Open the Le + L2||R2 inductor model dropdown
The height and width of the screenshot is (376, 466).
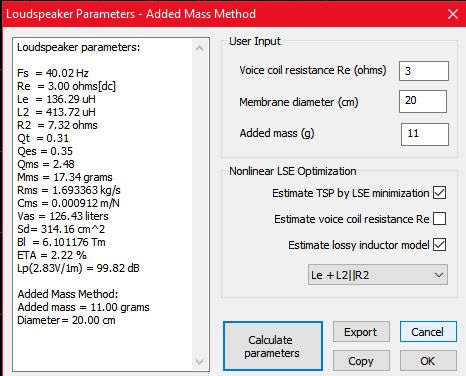tap(378, 275)
